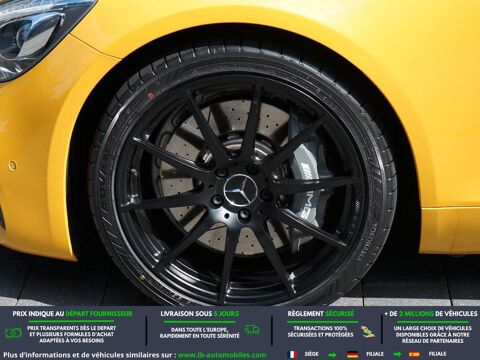The width and height of the screenshot is (480, 360).
Task: Select "+ DE 2 MILLIONS DE VÉHICULES" heading
Action: tap(431, 314)
